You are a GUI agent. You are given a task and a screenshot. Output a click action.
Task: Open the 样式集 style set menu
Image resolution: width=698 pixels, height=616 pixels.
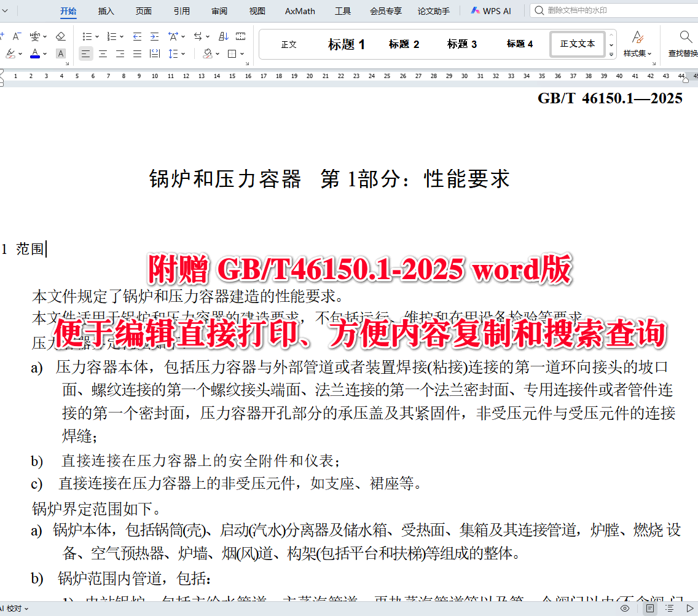pyautogui.click(x=637, y=44)
